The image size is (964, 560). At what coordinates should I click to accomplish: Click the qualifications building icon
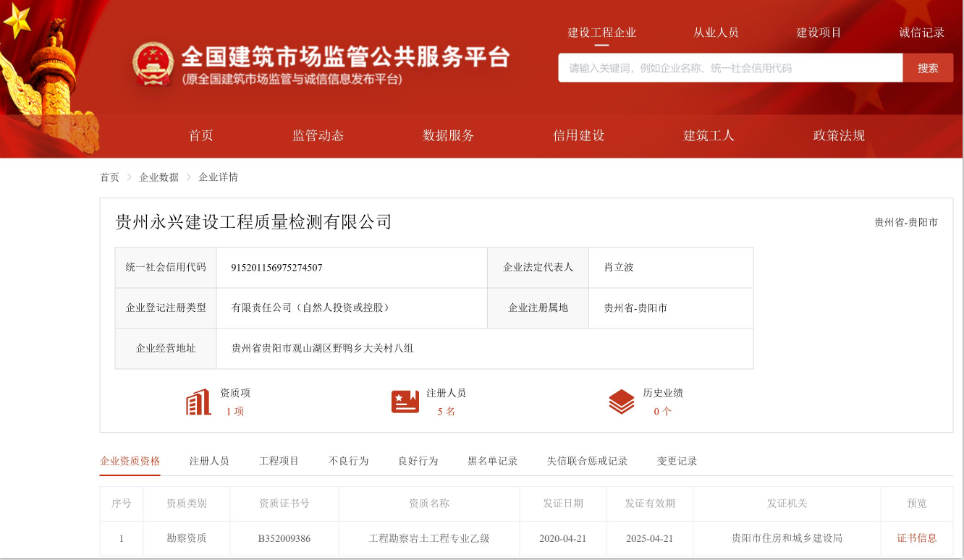[x=198, y=402]
